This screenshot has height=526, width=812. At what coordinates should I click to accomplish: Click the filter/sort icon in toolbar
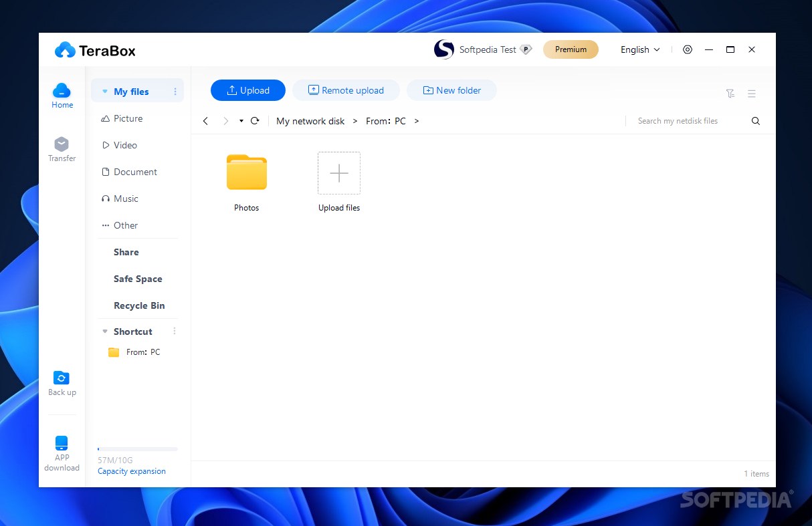point(730,94)
